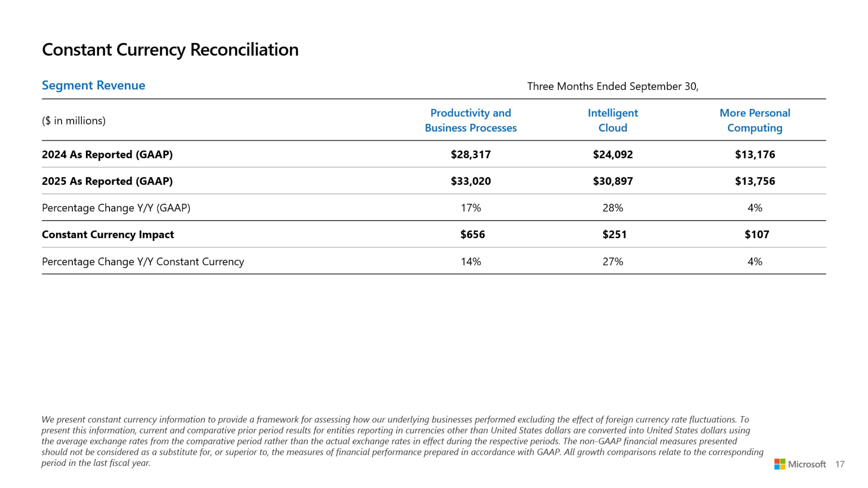Click the Intelligent Cloud column header
This screenshot has width=868, height=488.
point(613,120)
